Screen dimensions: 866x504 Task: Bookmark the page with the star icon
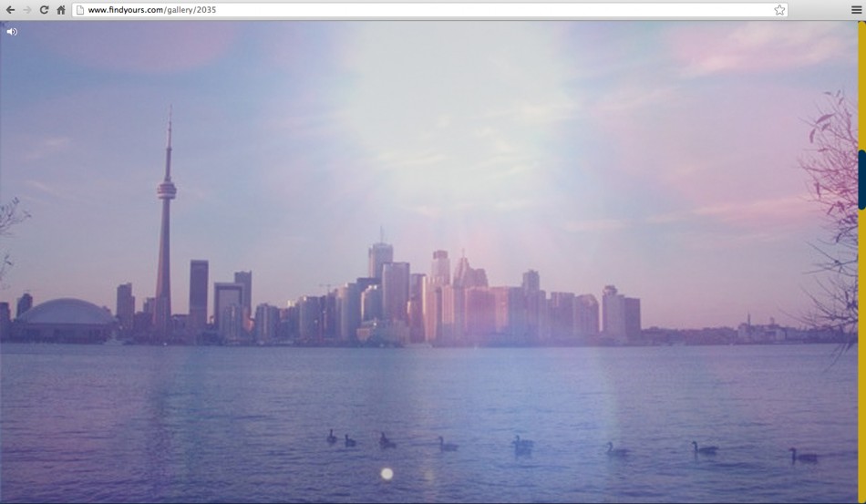coord(779,10)
